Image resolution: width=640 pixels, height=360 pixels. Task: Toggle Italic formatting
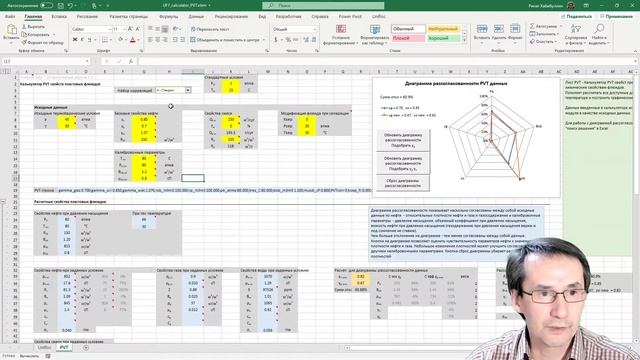(x=82, y=40)
